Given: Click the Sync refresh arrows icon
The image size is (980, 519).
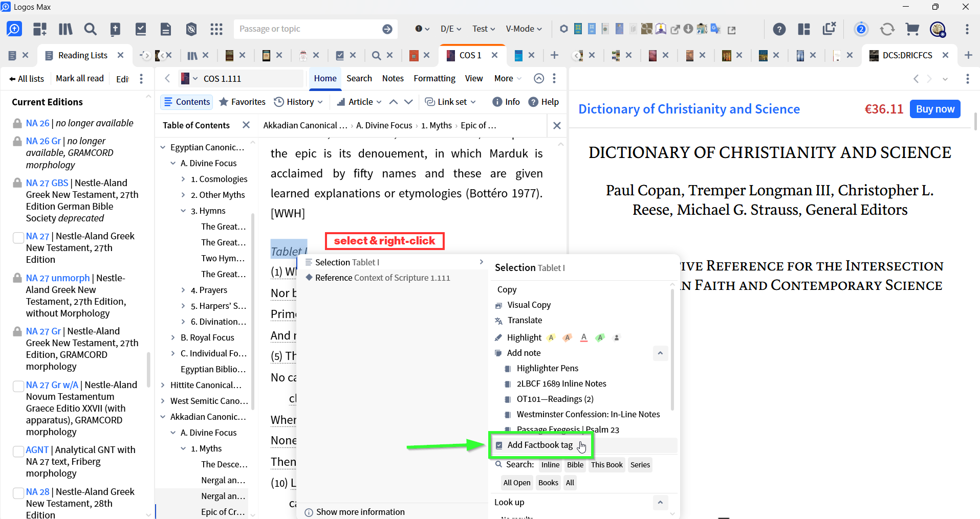Looking at the screenshot, I should [x=887, y=29].
